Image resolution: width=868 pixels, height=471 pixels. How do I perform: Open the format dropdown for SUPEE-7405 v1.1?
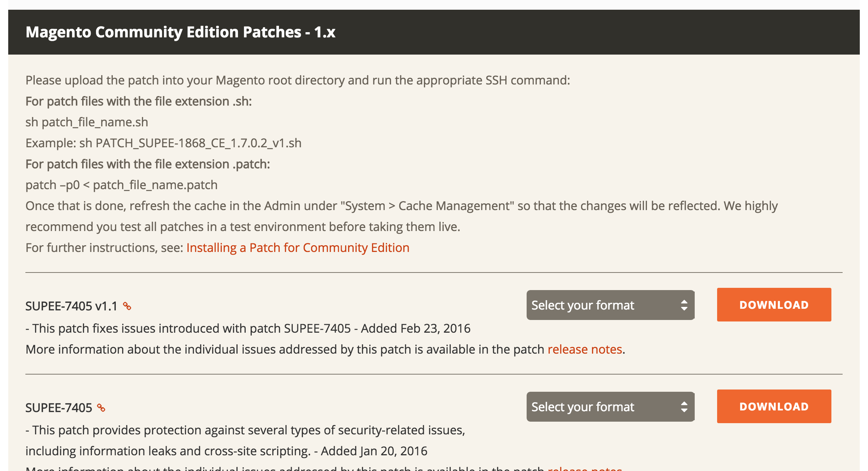pyautogui.click(x=610, y=305)
